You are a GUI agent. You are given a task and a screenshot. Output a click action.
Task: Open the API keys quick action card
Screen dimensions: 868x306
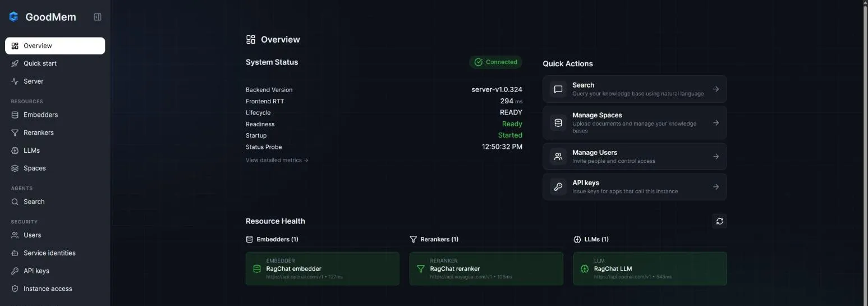tap(635, 187)
